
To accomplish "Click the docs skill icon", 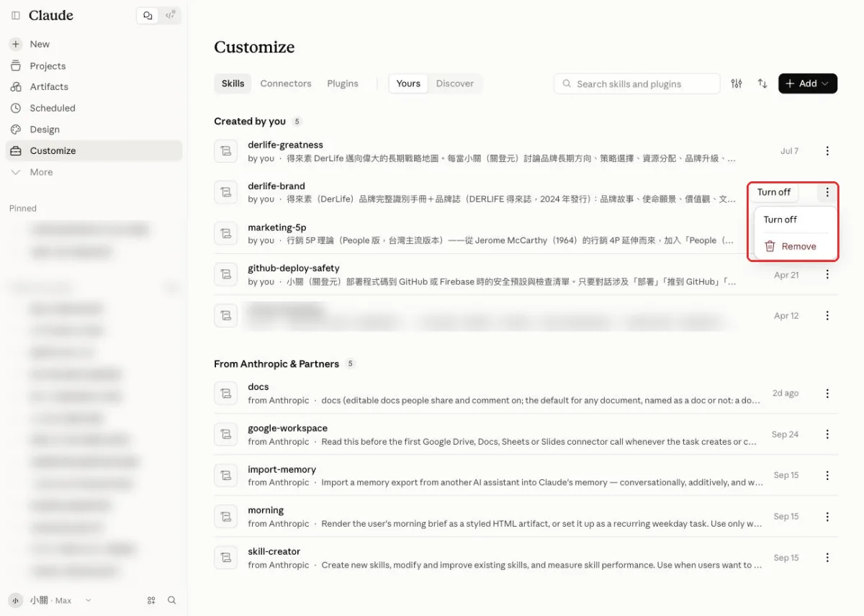I will pyautogui.click(x=226, y=394).
